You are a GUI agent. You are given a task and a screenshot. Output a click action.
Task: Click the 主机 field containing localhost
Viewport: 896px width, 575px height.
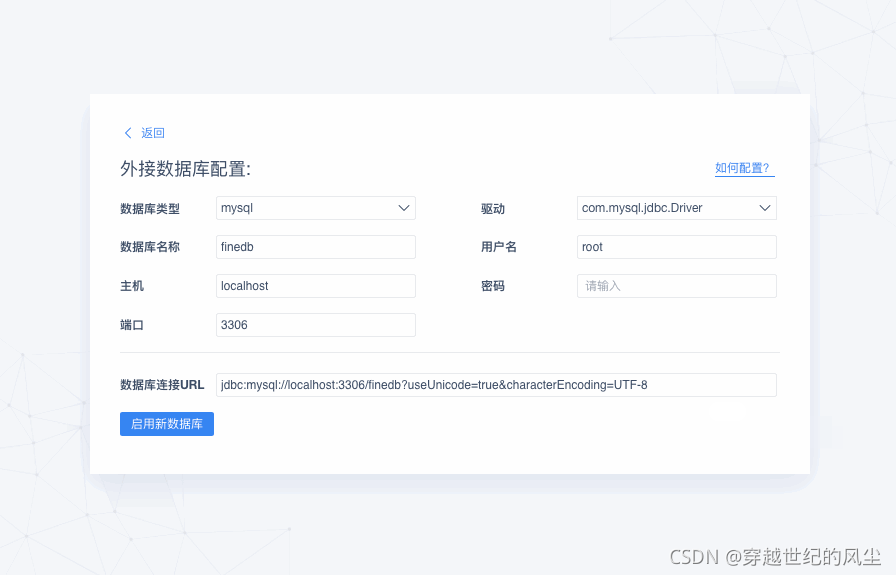point(316,286)
